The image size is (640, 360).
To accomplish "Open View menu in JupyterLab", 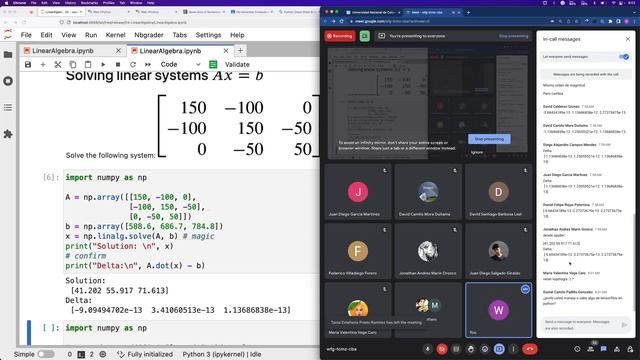I will click(x=69, y=35).
